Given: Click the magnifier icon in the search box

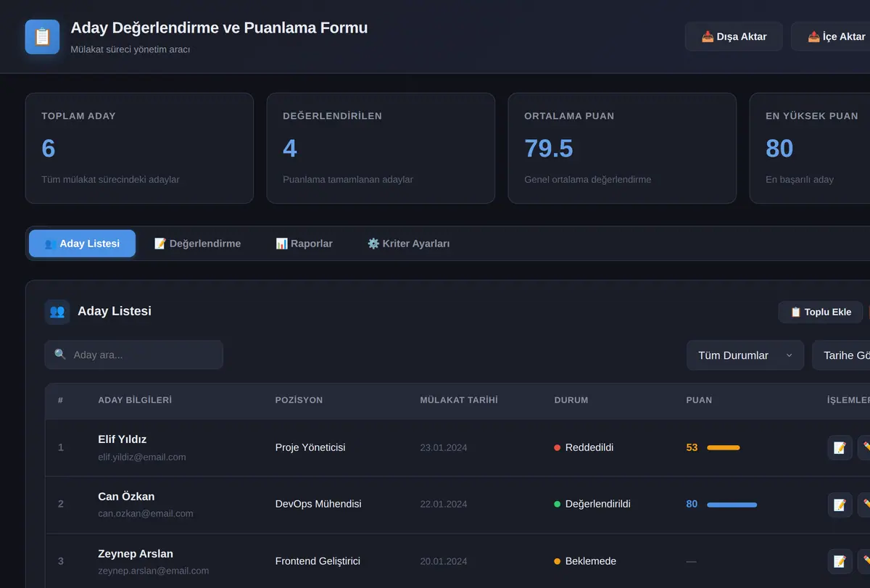Looking at the screenshot, I should pos(60,355).
